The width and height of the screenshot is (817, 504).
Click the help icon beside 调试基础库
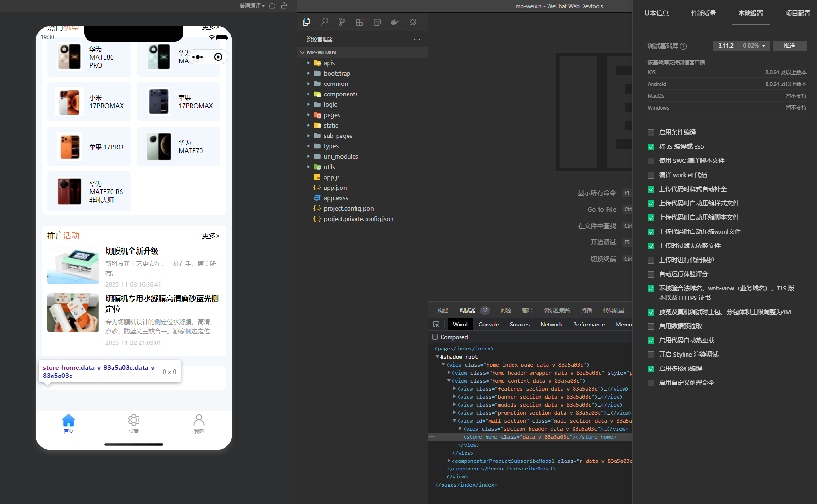(x=683, y=46)
